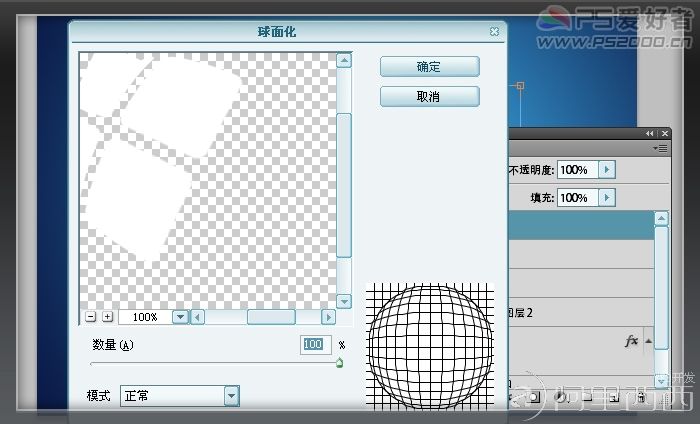Click preview scroll down arrow
Image resolution: width=700 pixels, height=424 pixels.
344,301
